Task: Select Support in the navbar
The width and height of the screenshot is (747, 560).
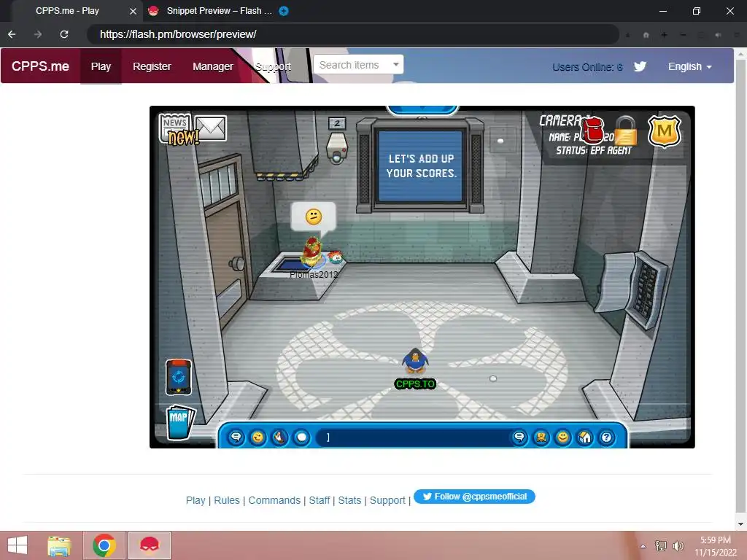Action: pyautogui.click(x=273, y=66)
